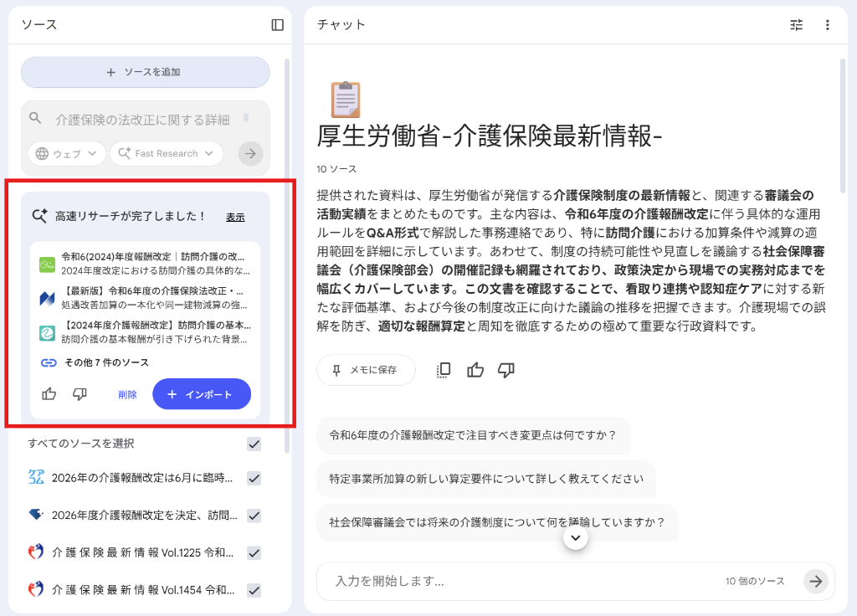Click the link icon beside その他 7 件のソース
Image resolution: width=857 pixels, height=616 pixels.
pyautogui.click(x=49, y=362)
